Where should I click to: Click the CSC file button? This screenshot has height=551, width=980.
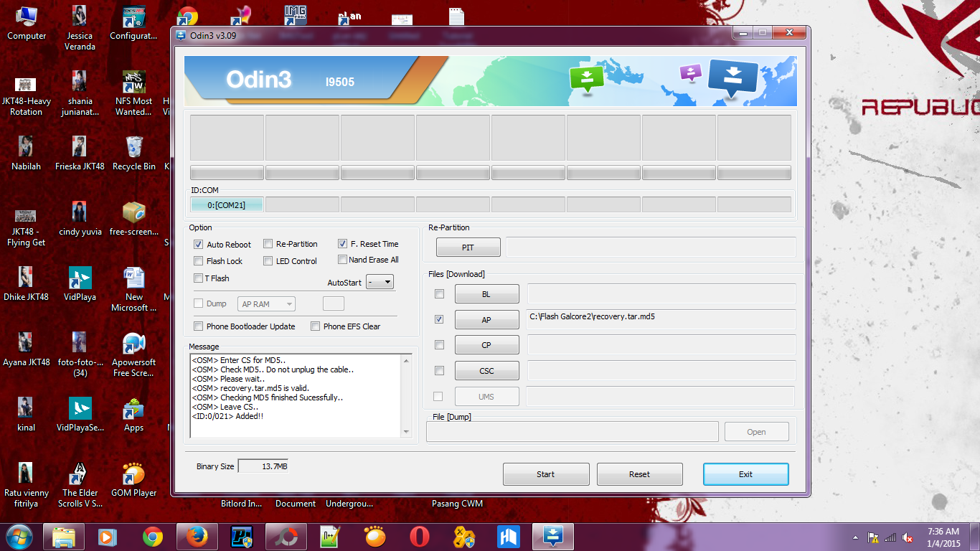click(486, 371)
